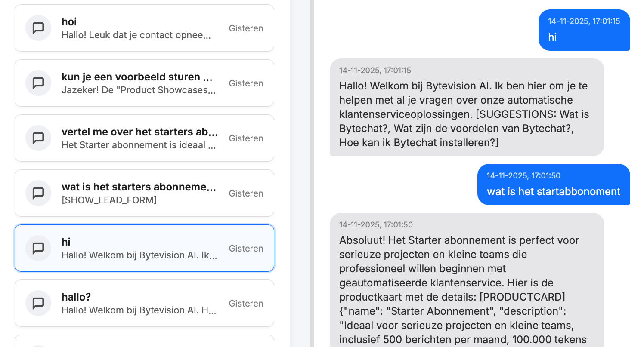Click the blue "wat is het startabbonoment" message
Image resolution: width=644 pixels, height=347 pixels.
coord(554,191)
